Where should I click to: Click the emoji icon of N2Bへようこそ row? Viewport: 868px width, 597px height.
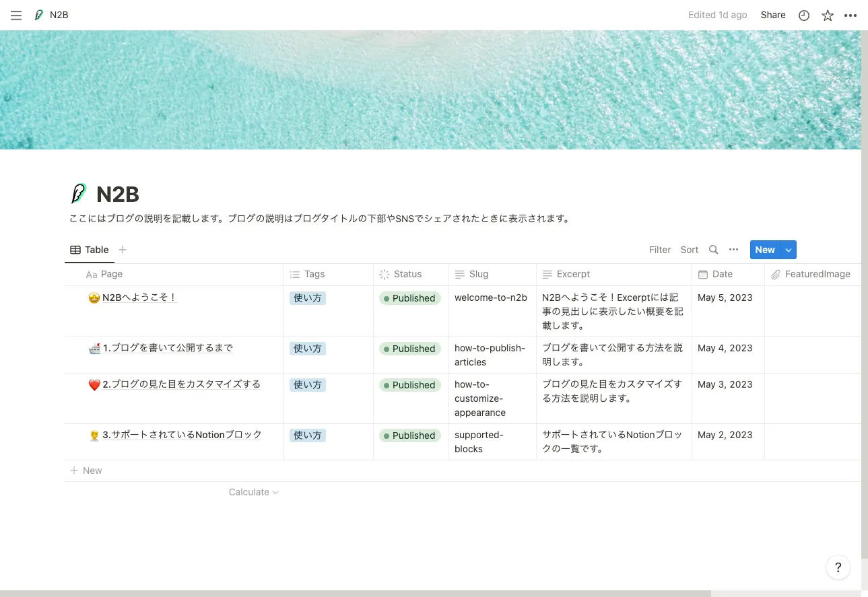click(x=94, y=298)
